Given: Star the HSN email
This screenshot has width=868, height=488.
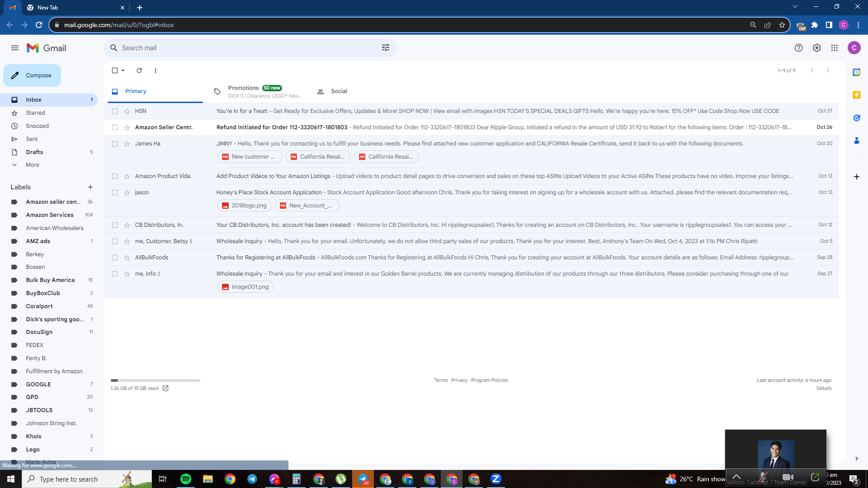Looking at the screenshot, I should [x=127, y=111].
